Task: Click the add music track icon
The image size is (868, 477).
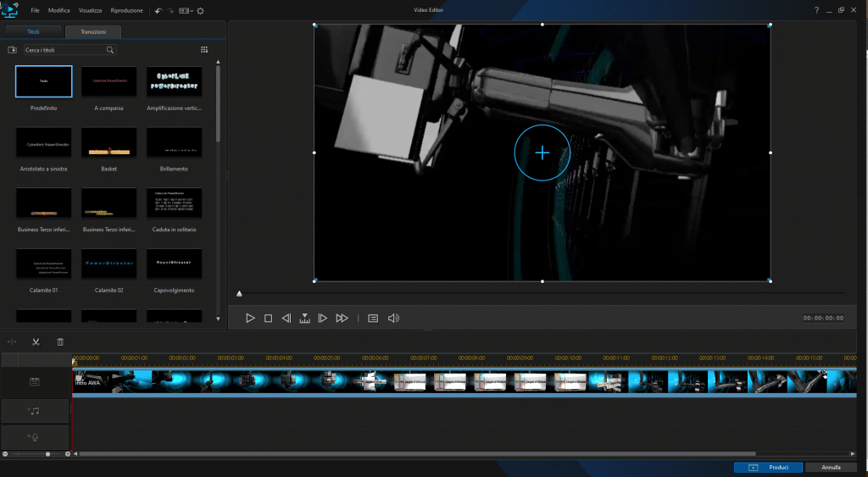Action: tap(35, 411)
